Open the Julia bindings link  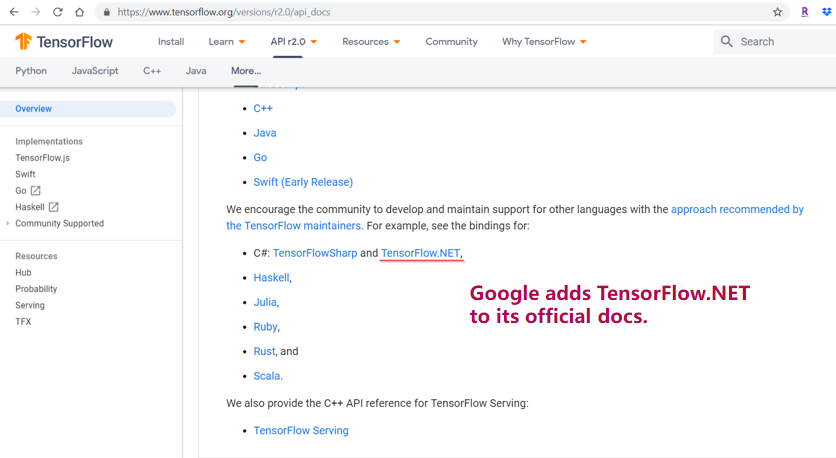click(264, 302)
